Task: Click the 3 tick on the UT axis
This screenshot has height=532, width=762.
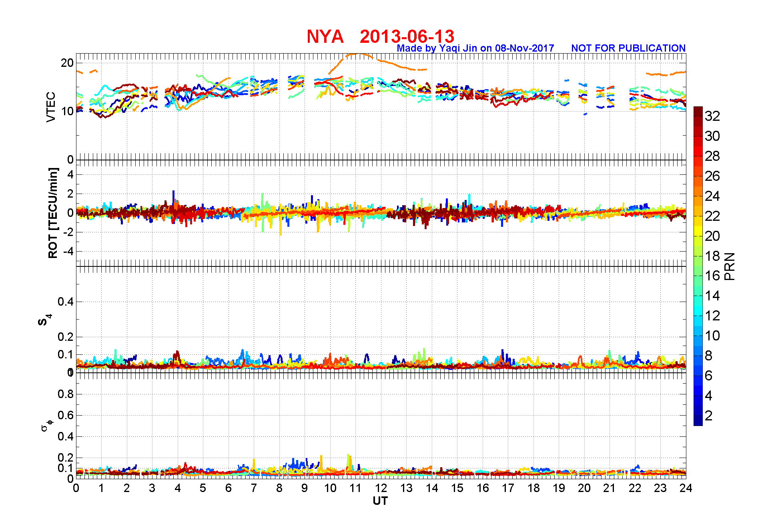Action: click(x=152, y=488)
